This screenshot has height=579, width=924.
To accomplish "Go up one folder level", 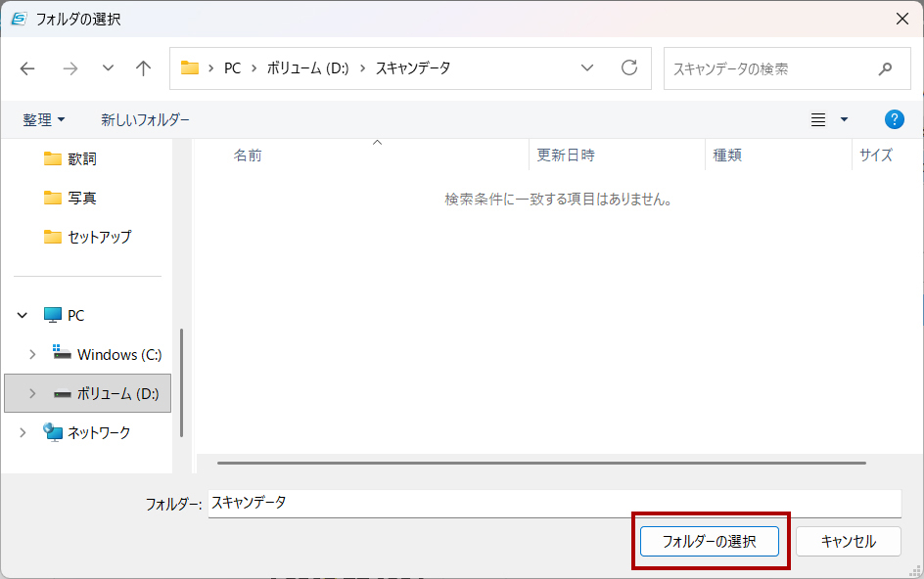I will [143, 68].
